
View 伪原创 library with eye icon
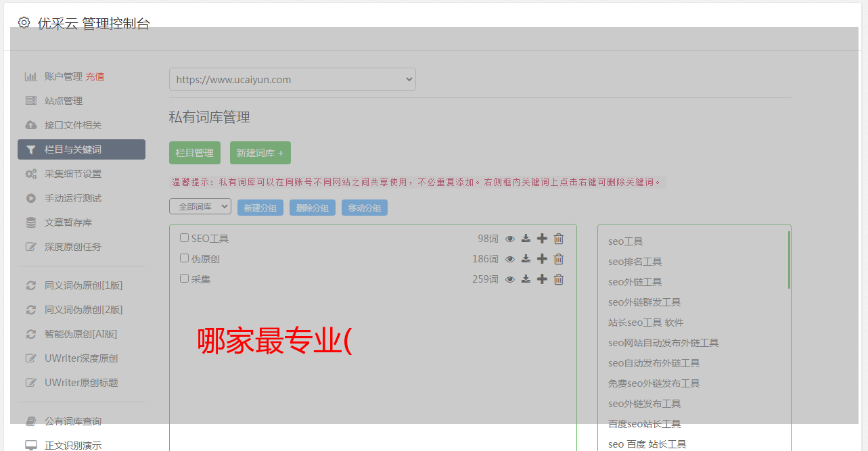tap(510, 259)
